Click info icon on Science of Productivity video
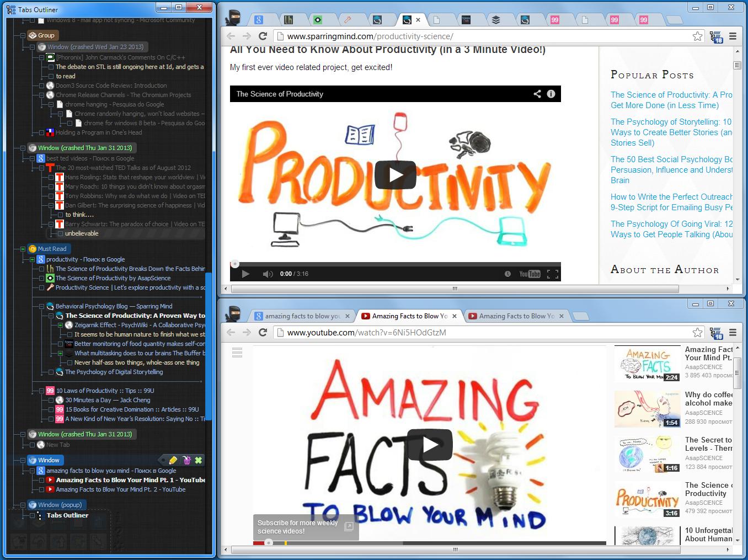Screen dimensions: 748x560 (551, 94)
